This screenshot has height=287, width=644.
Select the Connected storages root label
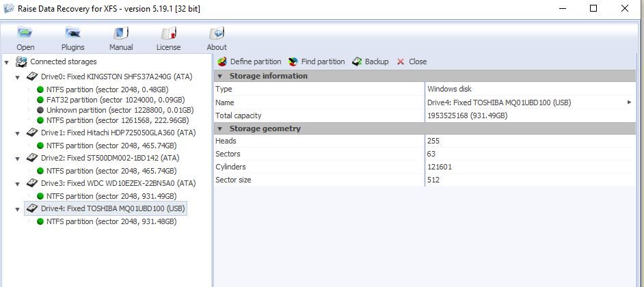coord(64,61)
